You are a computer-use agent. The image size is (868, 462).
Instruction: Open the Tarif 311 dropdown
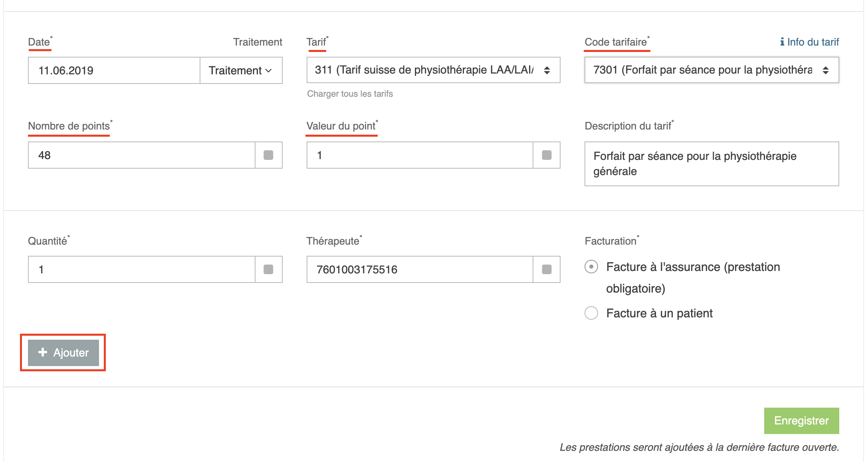(433, 70)
